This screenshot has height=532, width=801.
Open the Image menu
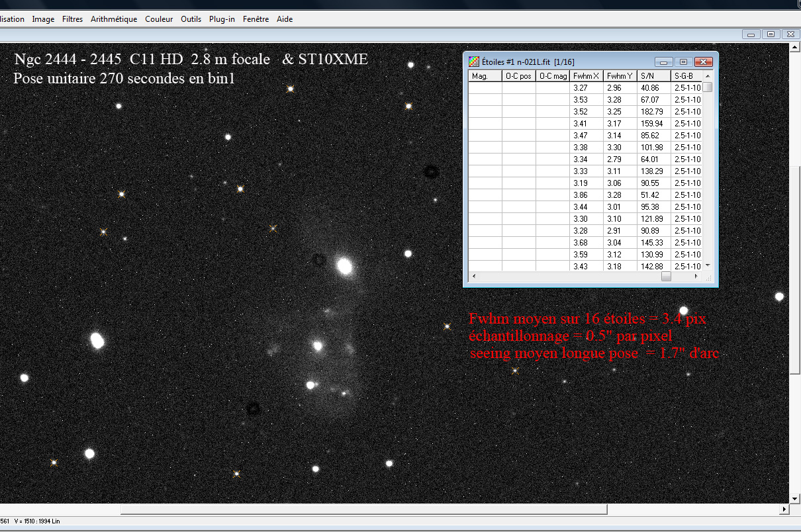(x=43, y=19)
